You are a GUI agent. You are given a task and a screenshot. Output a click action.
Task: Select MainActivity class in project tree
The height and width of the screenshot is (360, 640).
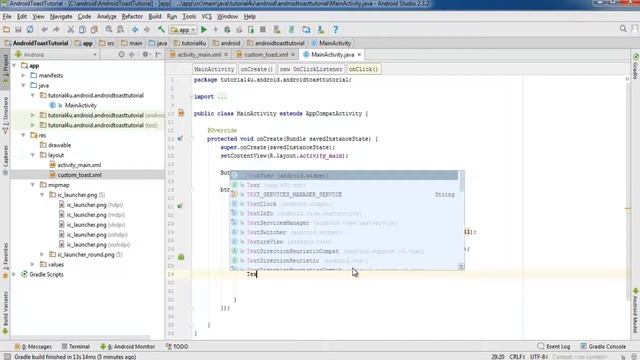point(80,105)
